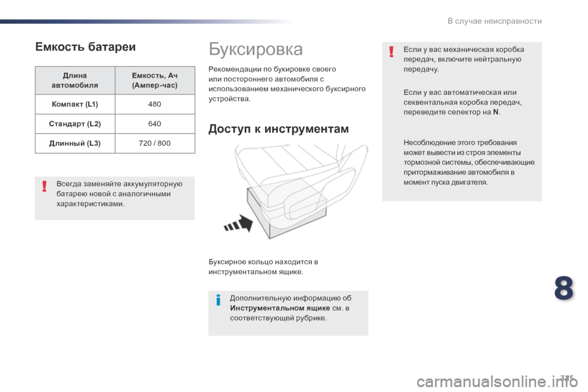Click the capacity value '480'
588x392 pixels.
click(155, 104)
